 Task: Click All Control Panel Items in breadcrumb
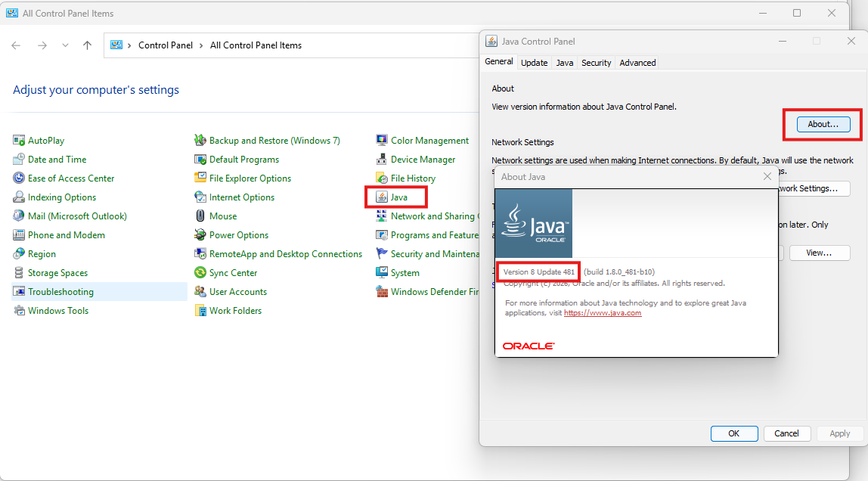[x=256, y=45]
